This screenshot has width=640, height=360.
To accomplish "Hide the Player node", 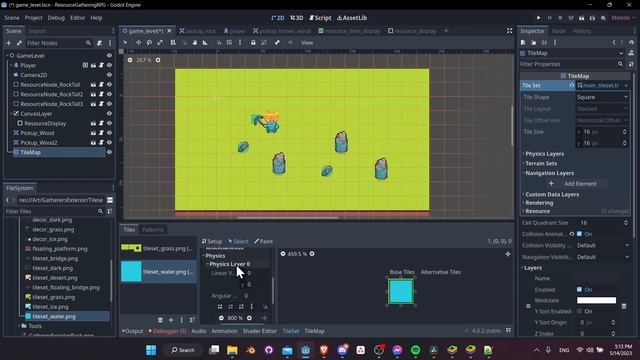I will pos(109,65).
